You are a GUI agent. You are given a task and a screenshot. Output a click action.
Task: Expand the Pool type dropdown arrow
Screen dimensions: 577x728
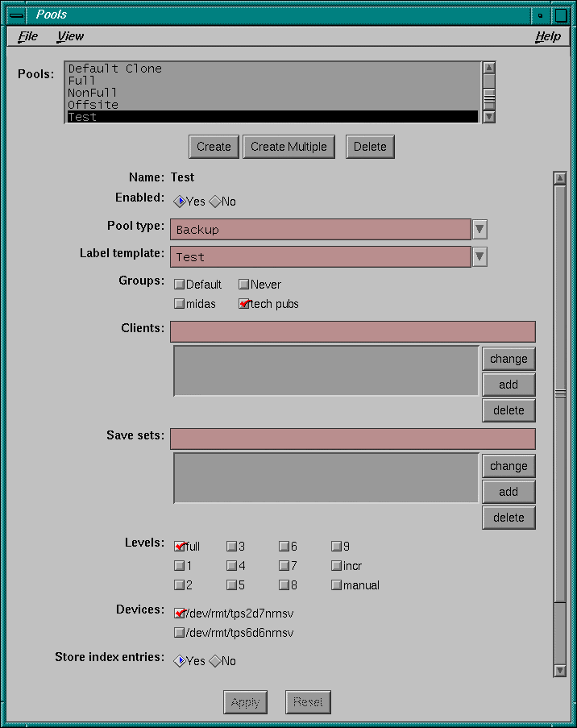(479, 229)
